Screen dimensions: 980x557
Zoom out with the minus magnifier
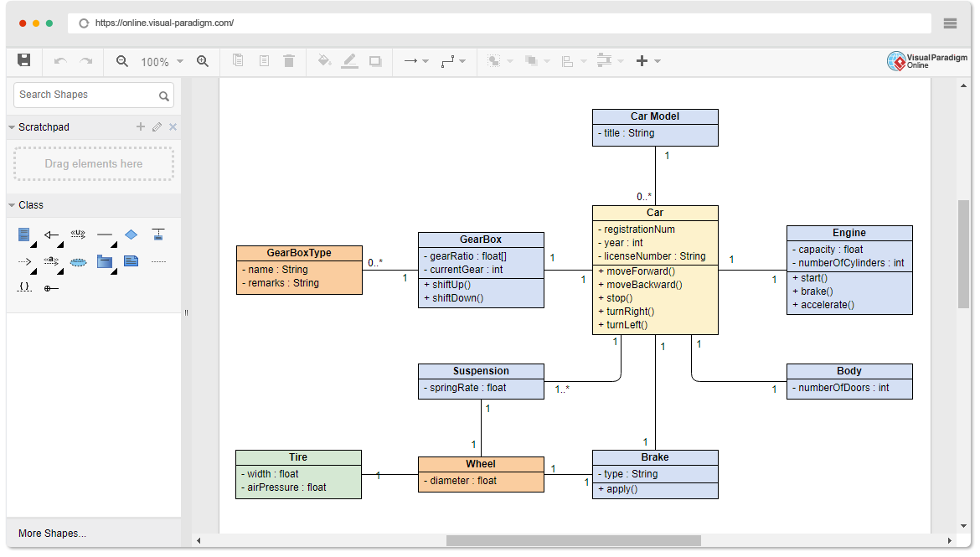pyautogui.click(x=122, y=60)
